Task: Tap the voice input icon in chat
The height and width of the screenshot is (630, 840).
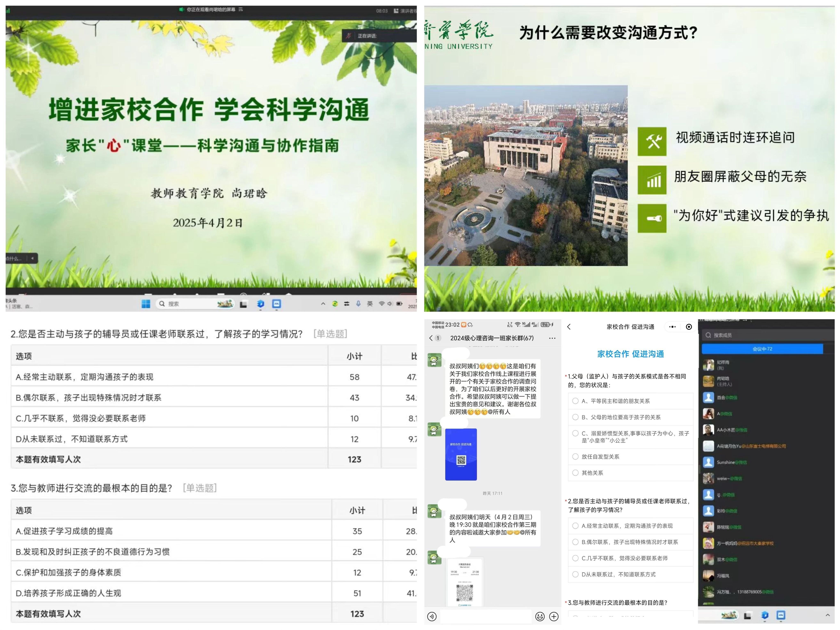Action: tap(432, 616)
